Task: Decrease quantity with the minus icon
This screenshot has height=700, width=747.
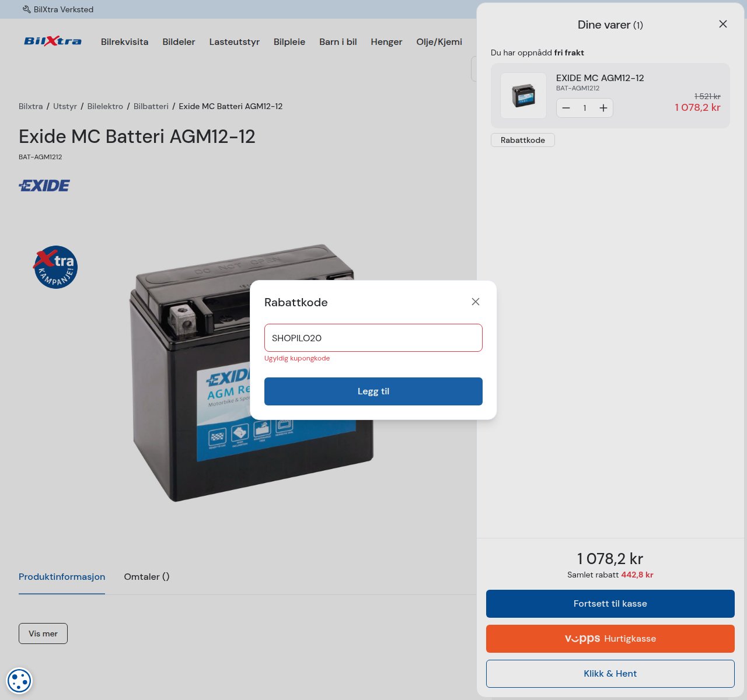Action: [566, 108]
